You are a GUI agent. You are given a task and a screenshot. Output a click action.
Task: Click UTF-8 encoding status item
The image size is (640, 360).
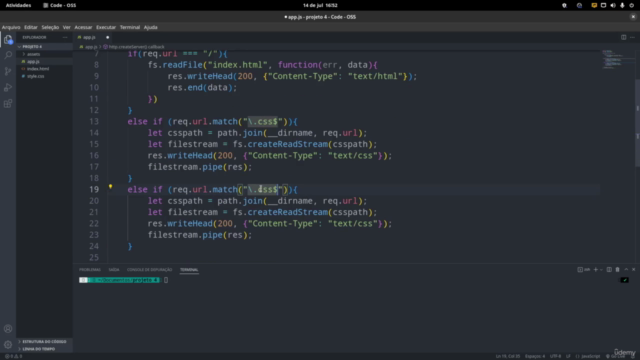556,356
